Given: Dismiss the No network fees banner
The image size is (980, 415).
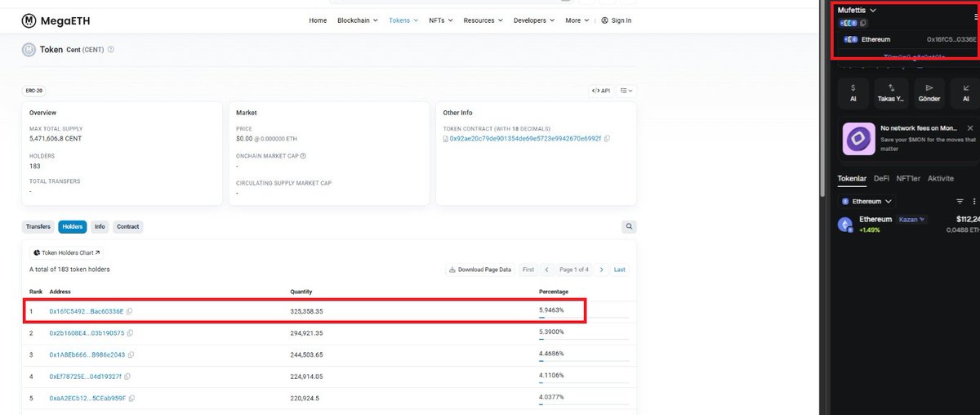Looking at the screenshot, I should 970,128.
